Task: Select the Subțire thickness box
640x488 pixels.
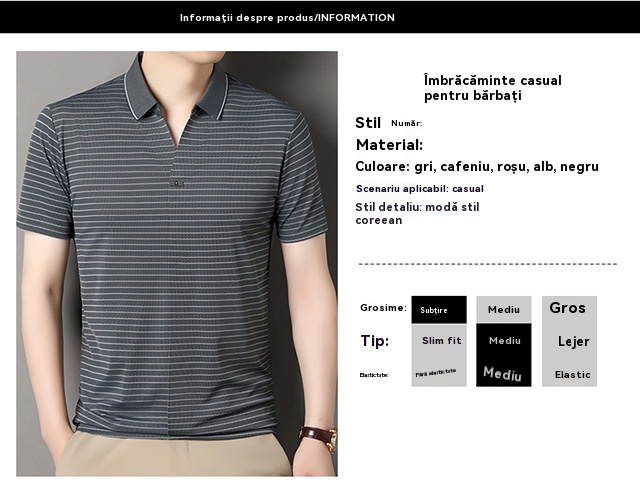Action: click(x=438, y=310)
